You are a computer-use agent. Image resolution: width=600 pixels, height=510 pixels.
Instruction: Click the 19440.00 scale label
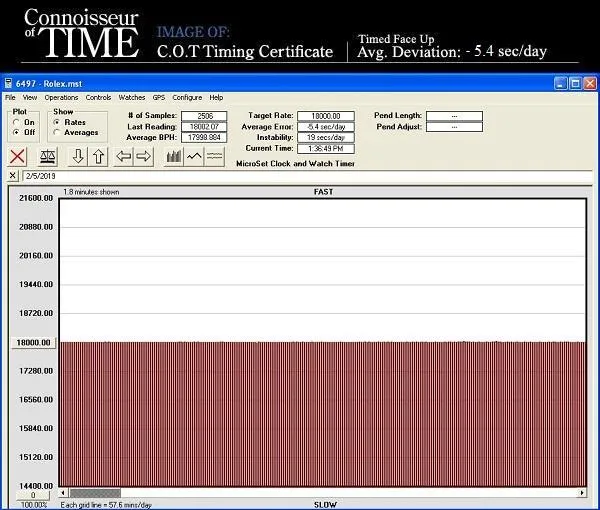click(x=36, y=284)
